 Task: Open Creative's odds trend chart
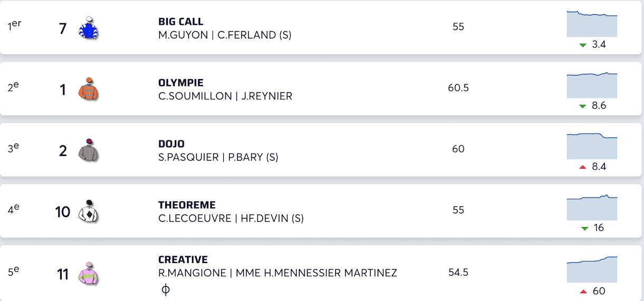point(592,269)
